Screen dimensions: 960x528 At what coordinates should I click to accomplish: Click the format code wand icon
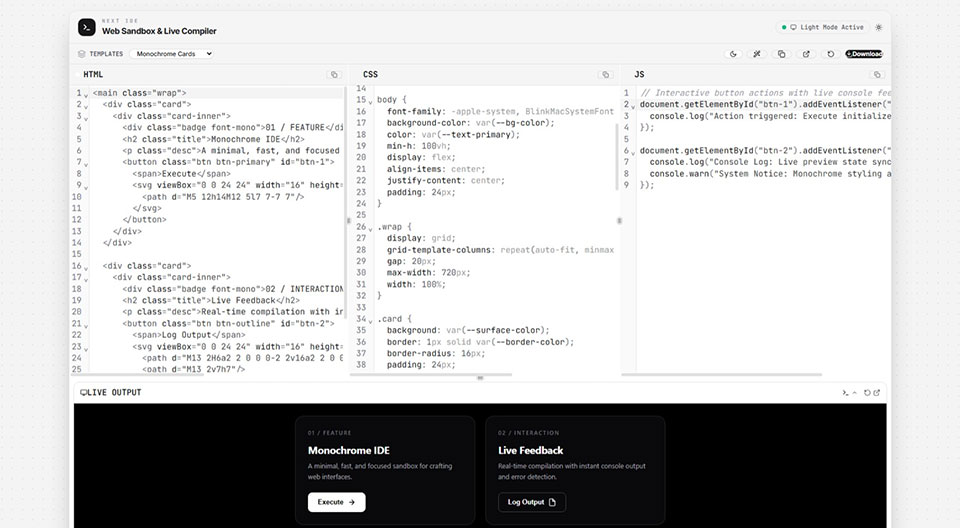coord(757,54)
